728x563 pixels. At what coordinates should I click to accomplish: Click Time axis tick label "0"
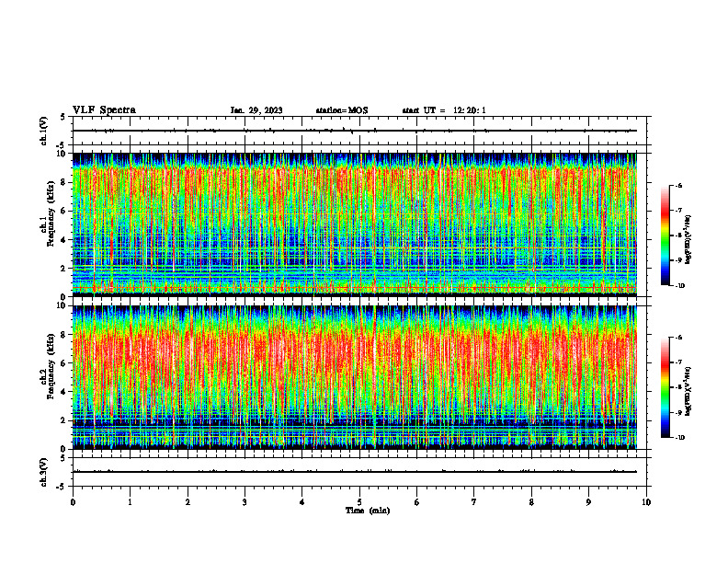tap(73, 502)
